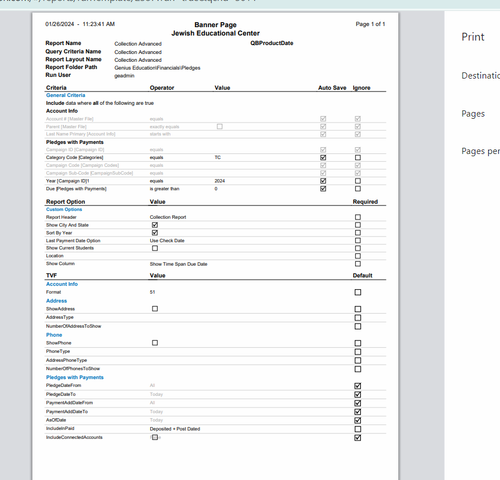Click Pages label in print panel
This screenshot has width=500, height=480.
473,114
